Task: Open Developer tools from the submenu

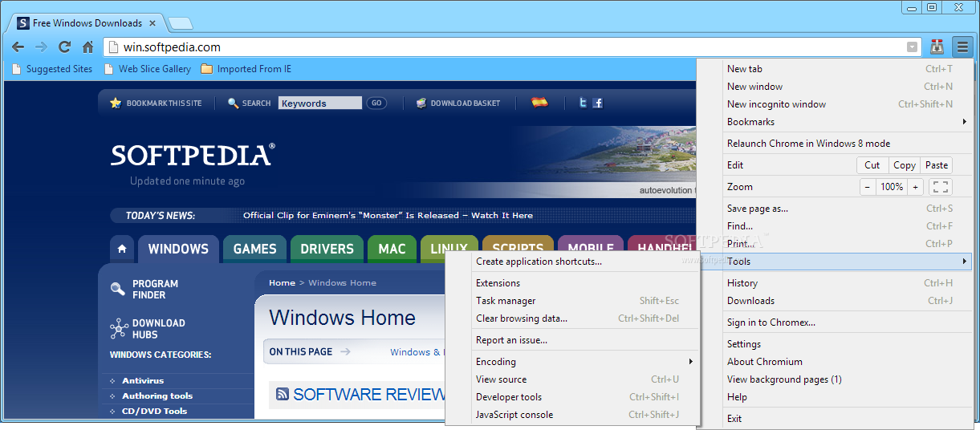Action: click(x=572, y=397)
